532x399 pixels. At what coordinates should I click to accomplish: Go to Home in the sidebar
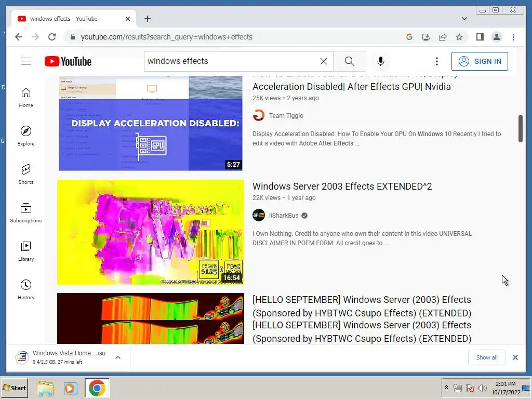(x=26, y=98)
